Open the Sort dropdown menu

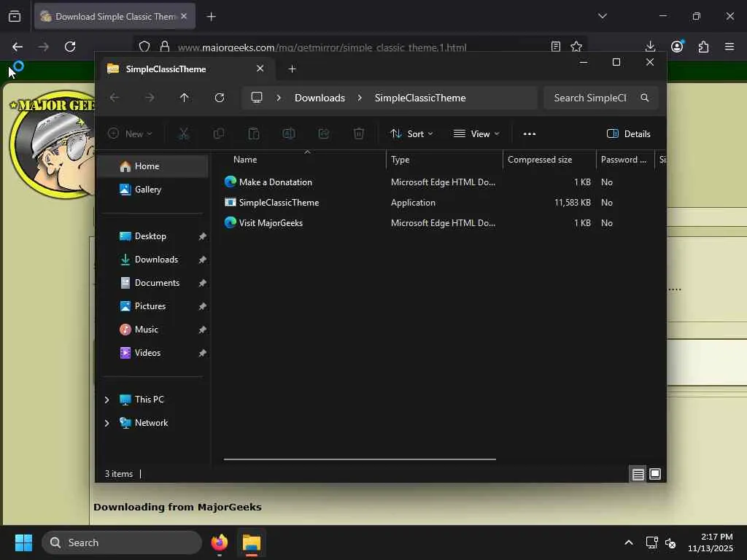411,134
